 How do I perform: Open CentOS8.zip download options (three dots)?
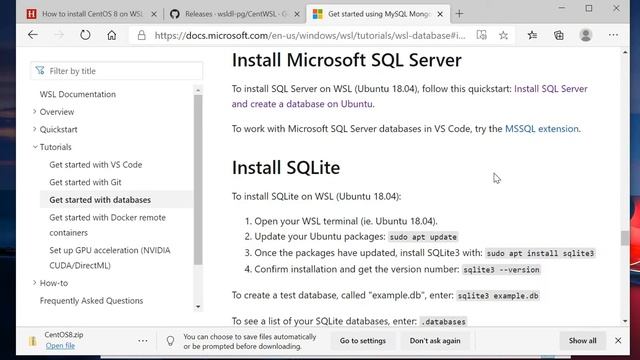pyautogui.click(x=143, y=340)
